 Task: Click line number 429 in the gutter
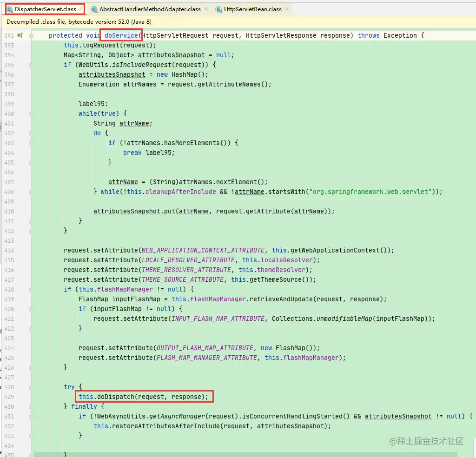click(x=9, y=397)
